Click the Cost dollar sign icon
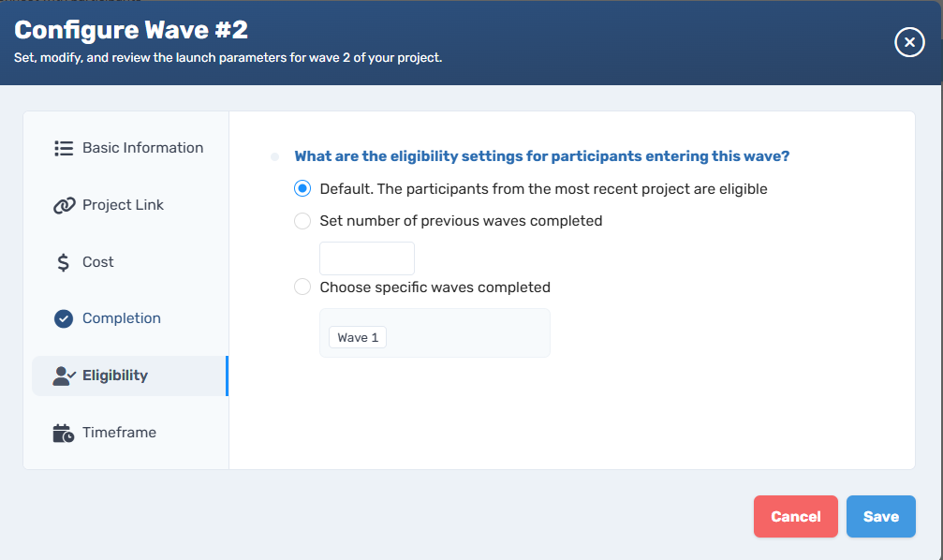Image resolution: width=943 pixels, height=560 pixels. point(63,262)
